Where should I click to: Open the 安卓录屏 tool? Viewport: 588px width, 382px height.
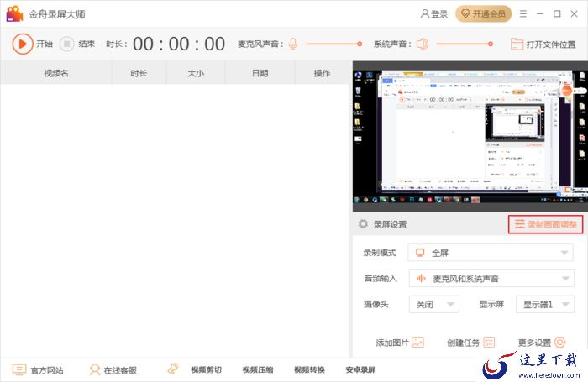(x=360, y=369)
